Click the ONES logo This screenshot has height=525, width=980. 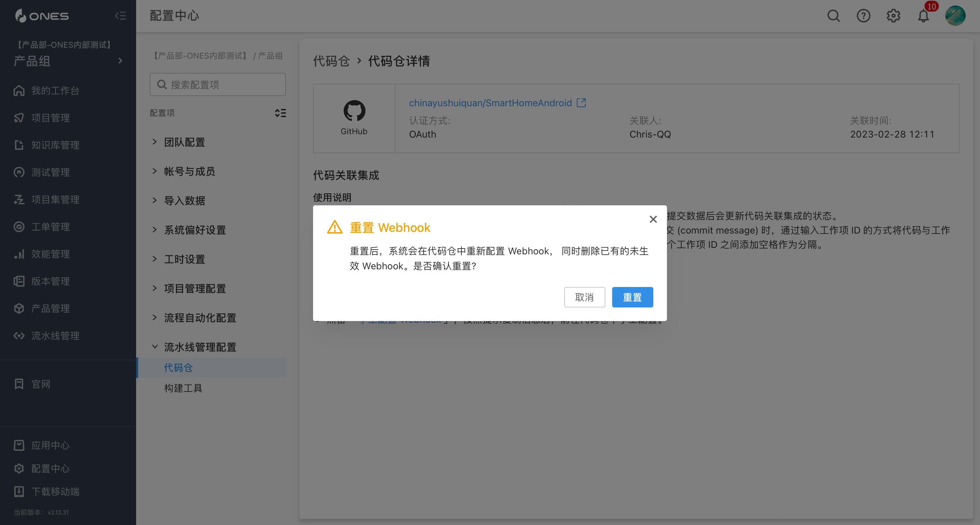[42, 16]
